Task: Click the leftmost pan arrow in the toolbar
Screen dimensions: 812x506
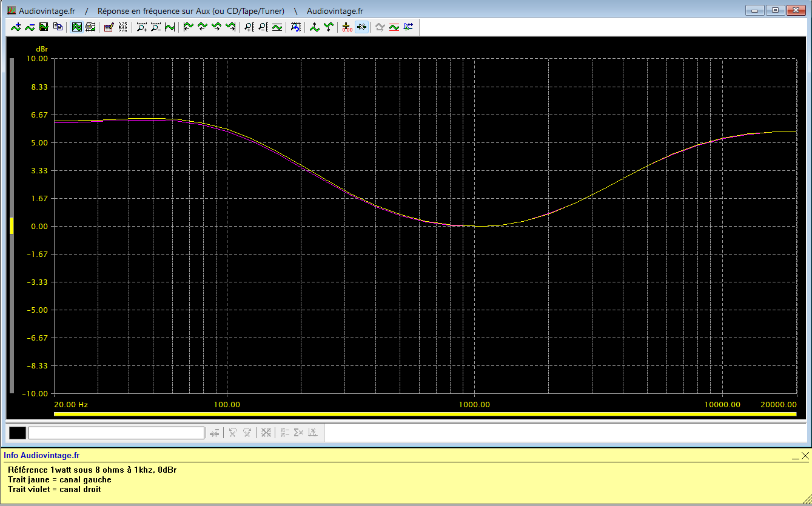Action: pyautogui.click(x=187, y=27)
